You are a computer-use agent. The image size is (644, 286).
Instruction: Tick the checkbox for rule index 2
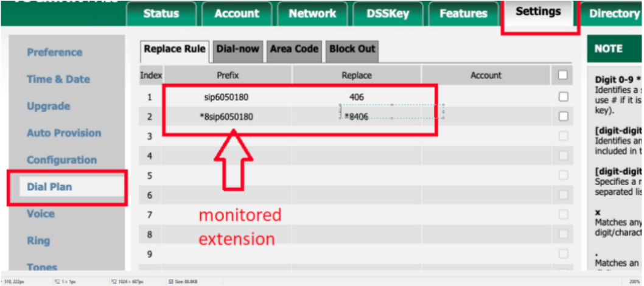[563, 116]
